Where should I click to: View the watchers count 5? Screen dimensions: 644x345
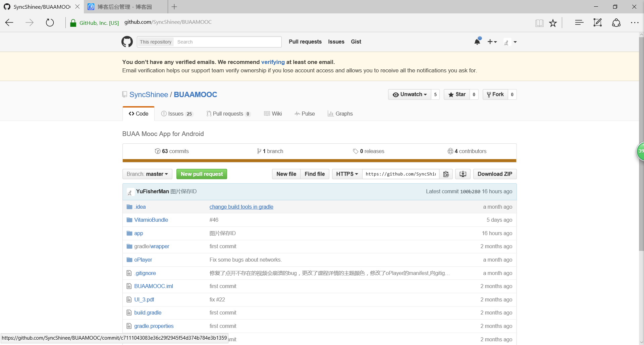[x=435, y=94]
